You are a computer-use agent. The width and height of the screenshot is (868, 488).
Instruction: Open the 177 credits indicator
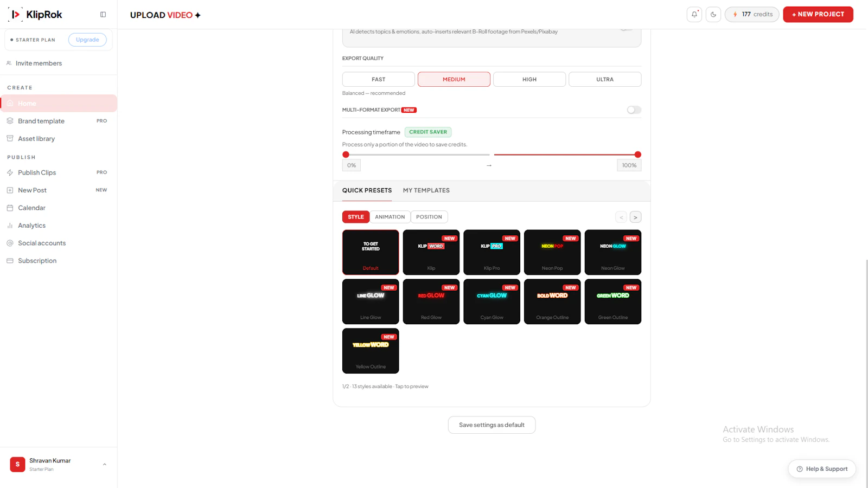click(x=752, y=15)
